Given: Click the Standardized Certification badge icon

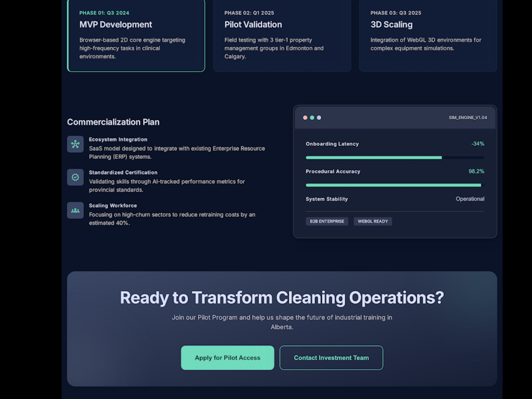Looking at the screenshot, I should tap(76, 177).
